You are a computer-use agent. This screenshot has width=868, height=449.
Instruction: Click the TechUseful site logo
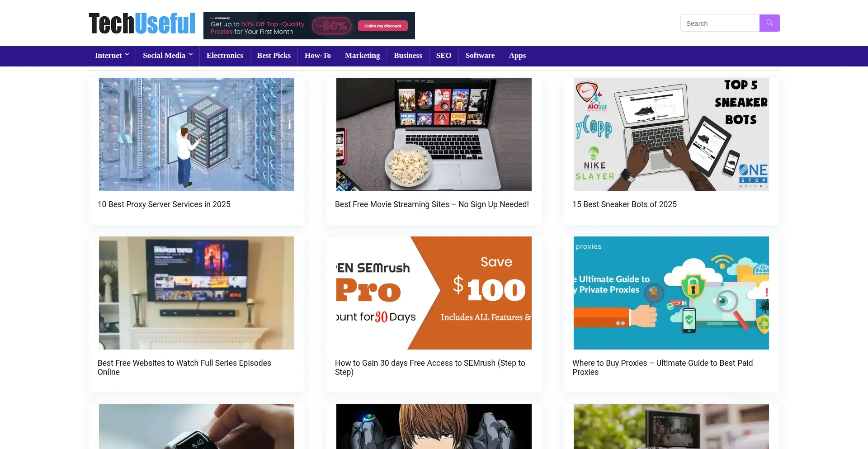tap(142, 24)
